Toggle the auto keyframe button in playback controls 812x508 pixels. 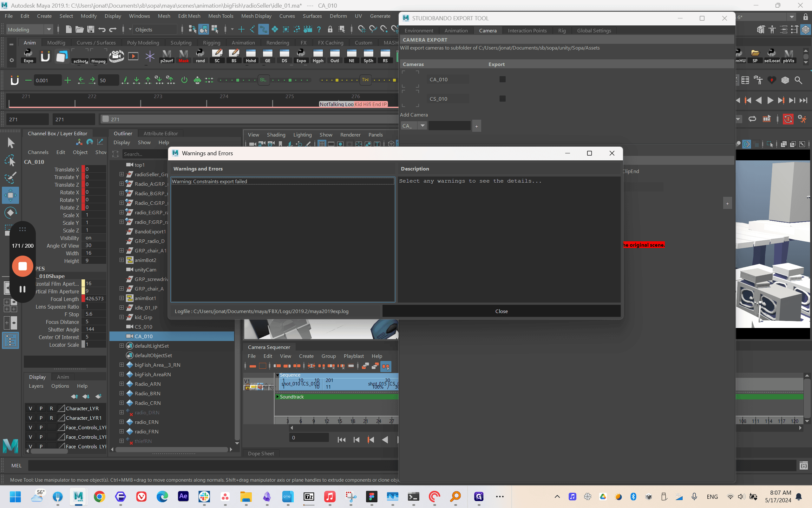(788, 119)
